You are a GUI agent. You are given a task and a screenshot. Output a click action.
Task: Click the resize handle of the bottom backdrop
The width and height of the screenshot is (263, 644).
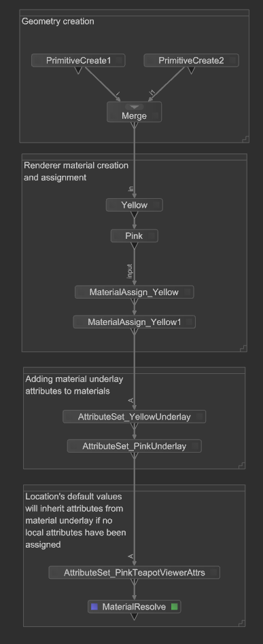(242, 623)
